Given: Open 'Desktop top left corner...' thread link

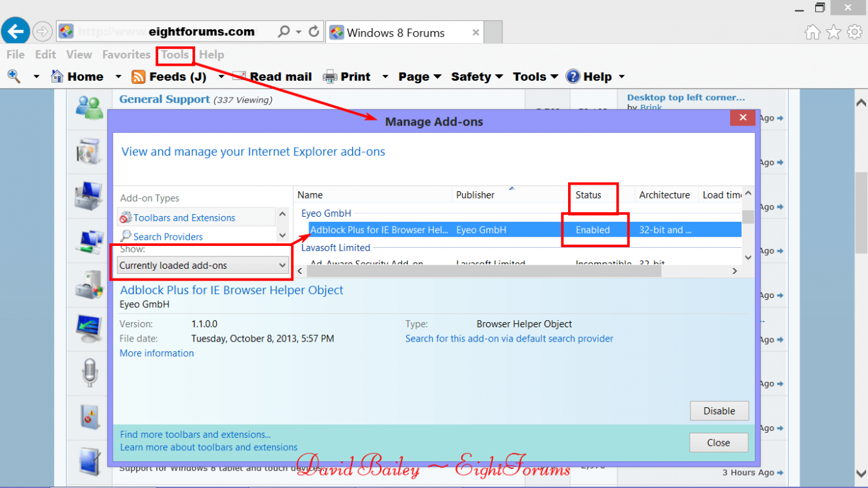Looking at the screenshot, I should [686, 98].
